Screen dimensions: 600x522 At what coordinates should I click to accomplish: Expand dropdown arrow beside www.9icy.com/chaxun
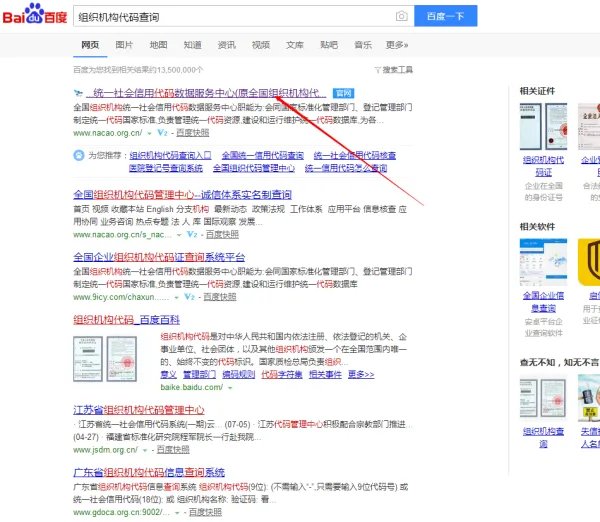[x=176, y=297]
